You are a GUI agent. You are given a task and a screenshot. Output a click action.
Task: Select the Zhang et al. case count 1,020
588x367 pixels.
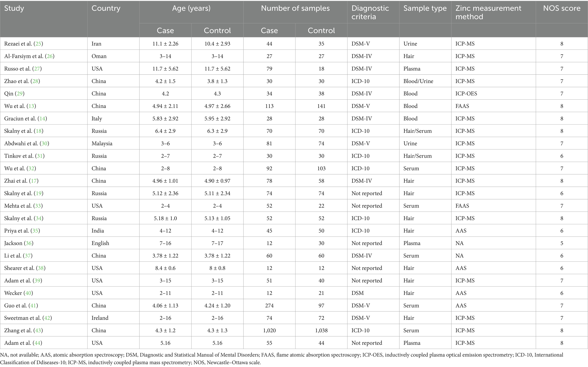click(269, 330)
